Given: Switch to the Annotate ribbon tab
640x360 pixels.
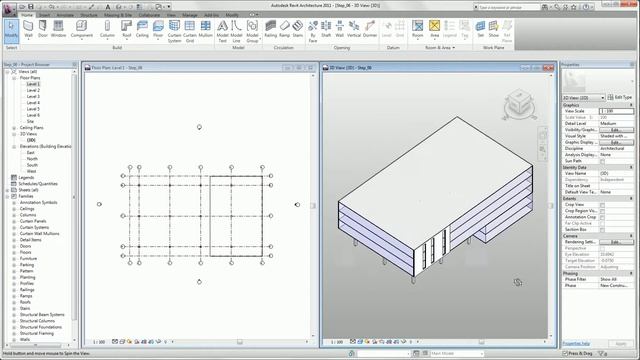Looking at the screenshot, I should 65,15.
